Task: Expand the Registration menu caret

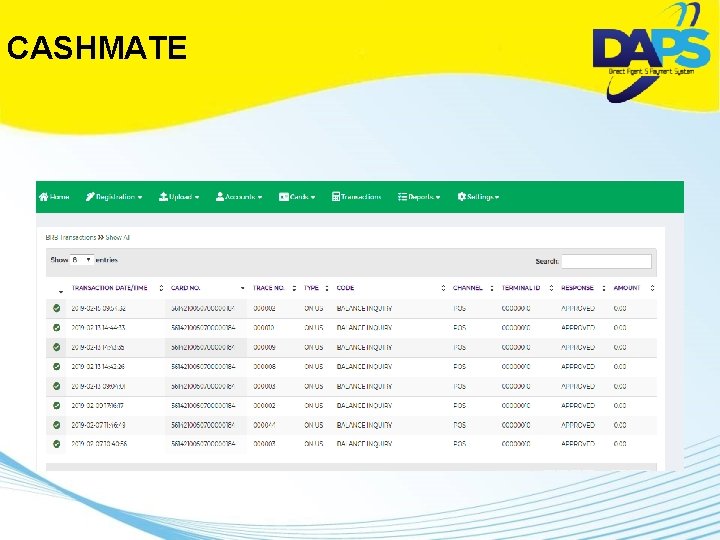Action: 140,197
